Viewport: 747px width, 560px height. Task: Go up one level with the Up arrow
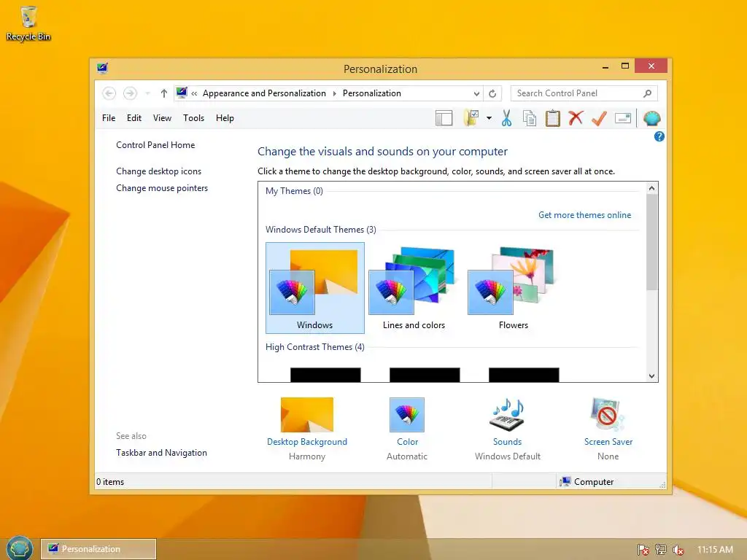164,93
